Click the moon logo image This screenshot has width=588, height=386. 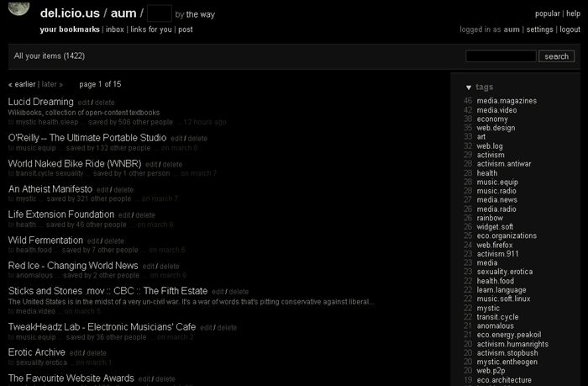click(18, 8)
